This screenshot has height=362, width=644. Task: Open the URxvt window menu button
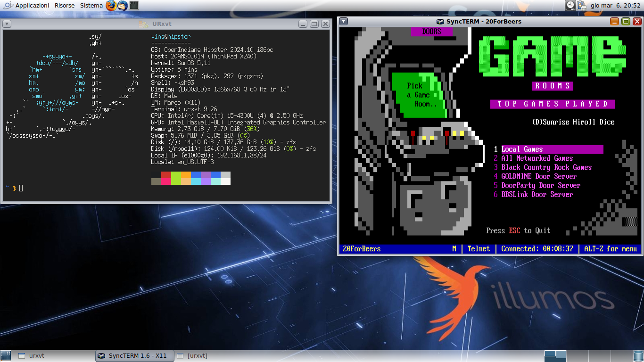tap(7, 24)
